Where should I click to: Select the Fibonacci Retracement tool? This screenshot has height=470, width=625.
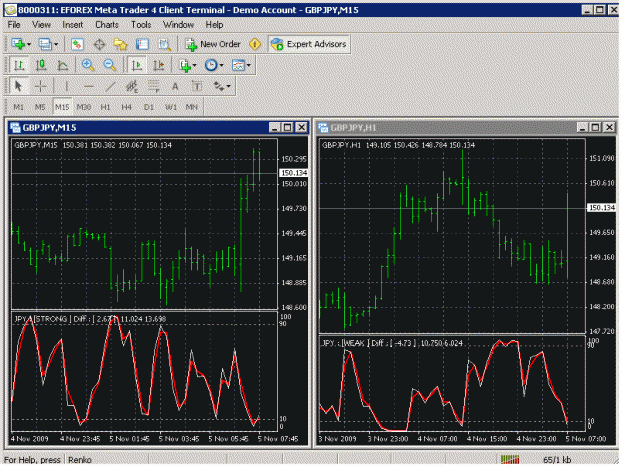153,86
